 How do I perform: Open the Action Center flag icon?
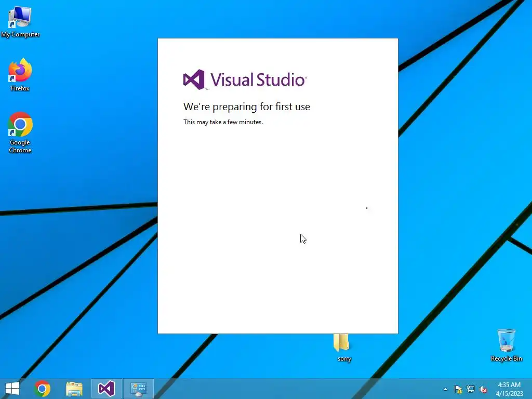458,389
